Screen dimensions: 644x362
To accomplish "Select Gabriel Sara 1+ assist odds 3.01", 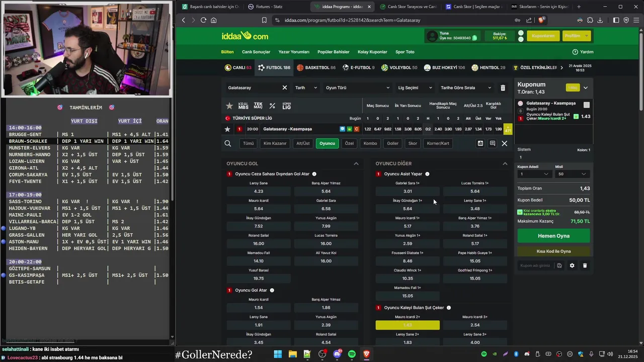I will coord(408,192).
